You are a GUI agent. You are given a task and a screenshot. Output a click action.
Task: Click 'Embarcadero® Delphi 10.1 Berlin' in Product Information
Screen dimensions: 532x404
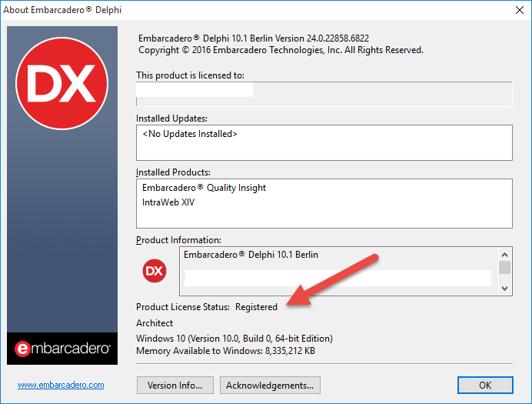click(251, 255)
